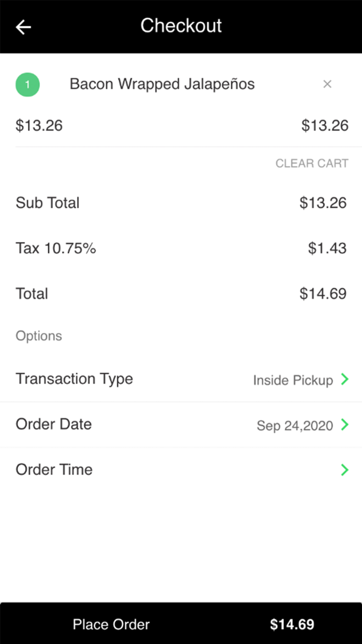Image resolution: width=362 pixels, height=644 pixels.
Task: Click the $1.43 tax amount
Action: (x=327, y=248)
